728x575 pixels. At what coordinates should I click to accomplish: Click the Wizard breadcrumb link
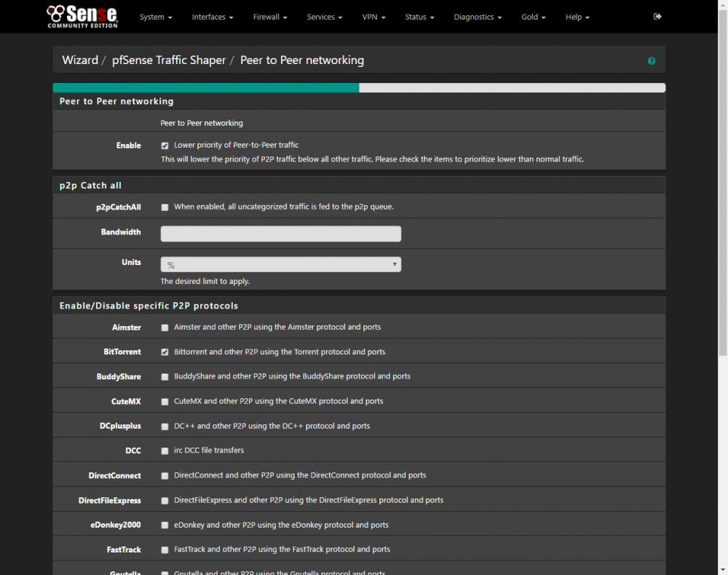coord(80,60)
